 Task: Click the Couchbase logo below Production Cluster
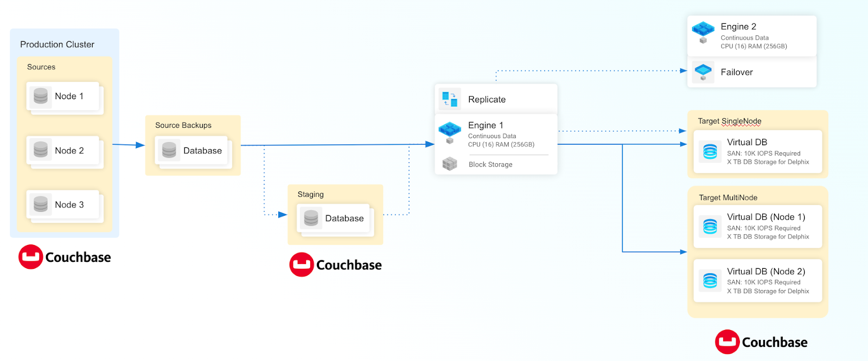click(x=65, y=257)
